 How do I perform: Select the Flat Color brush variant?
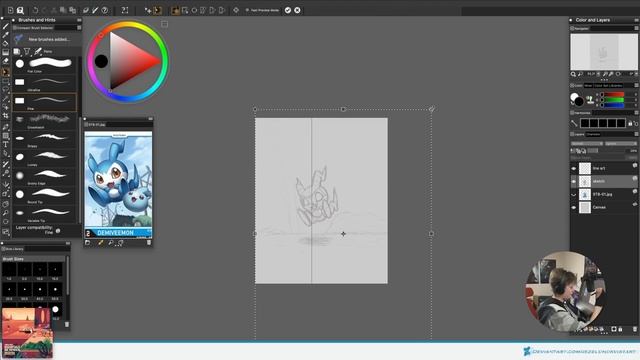[x=44, y=65]
